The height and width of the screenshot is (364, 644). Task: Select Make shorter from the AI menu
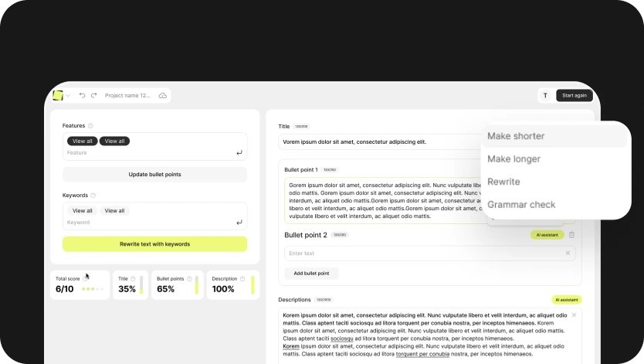click(x=516, y=136)
